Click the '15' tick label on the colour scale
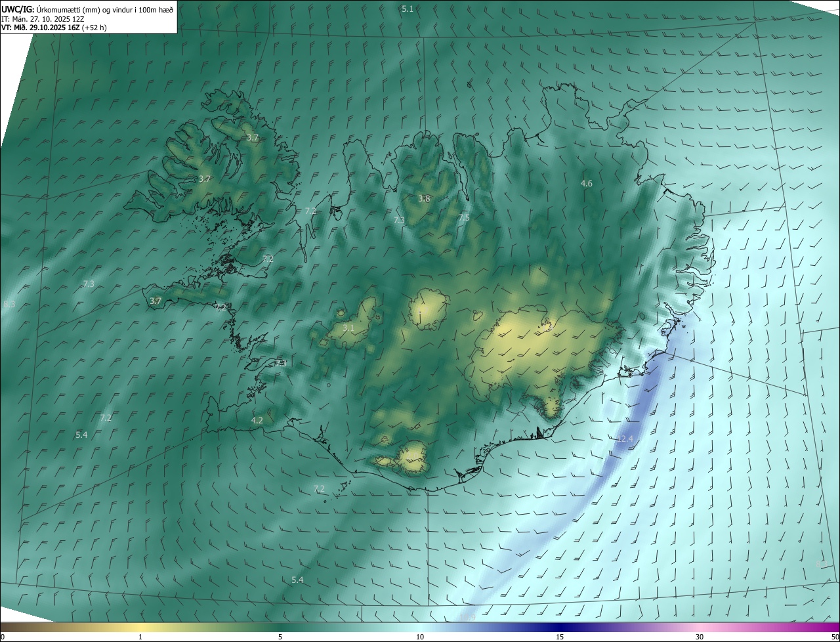 coord(560,637)
